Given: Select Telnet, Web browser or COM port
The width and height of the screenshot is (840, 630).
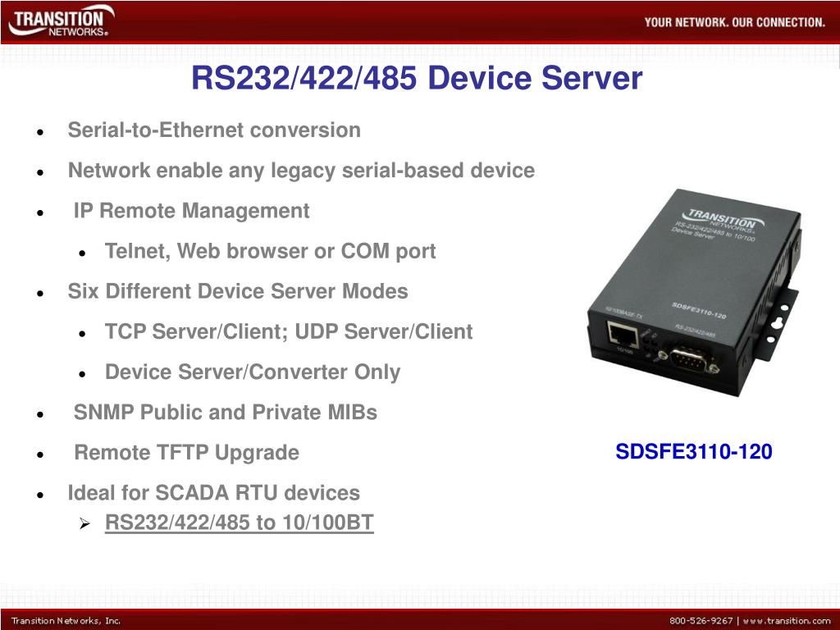Looking at the screenshot, I should [270, 251].
